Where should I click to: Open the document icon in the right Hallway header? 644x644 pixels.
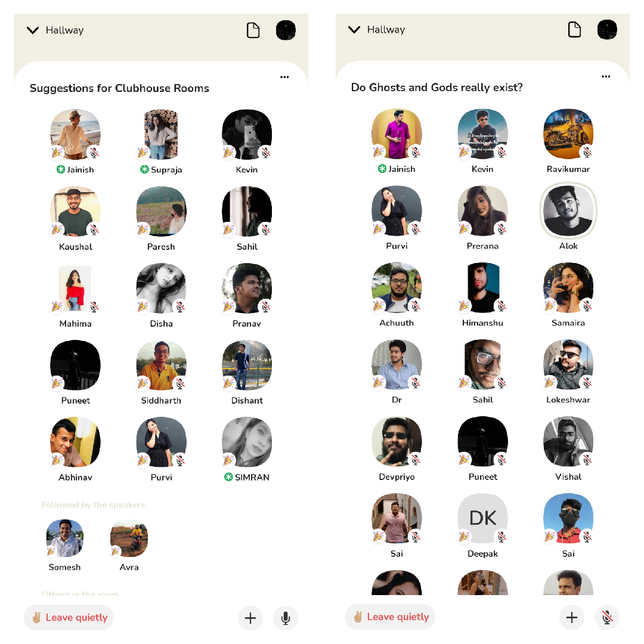click(574, 30)
